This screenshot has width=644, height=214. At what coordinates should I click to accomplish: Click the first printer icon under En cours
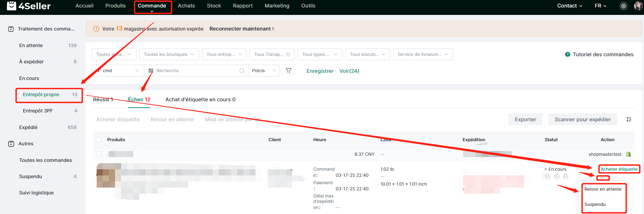pos(547,176)
